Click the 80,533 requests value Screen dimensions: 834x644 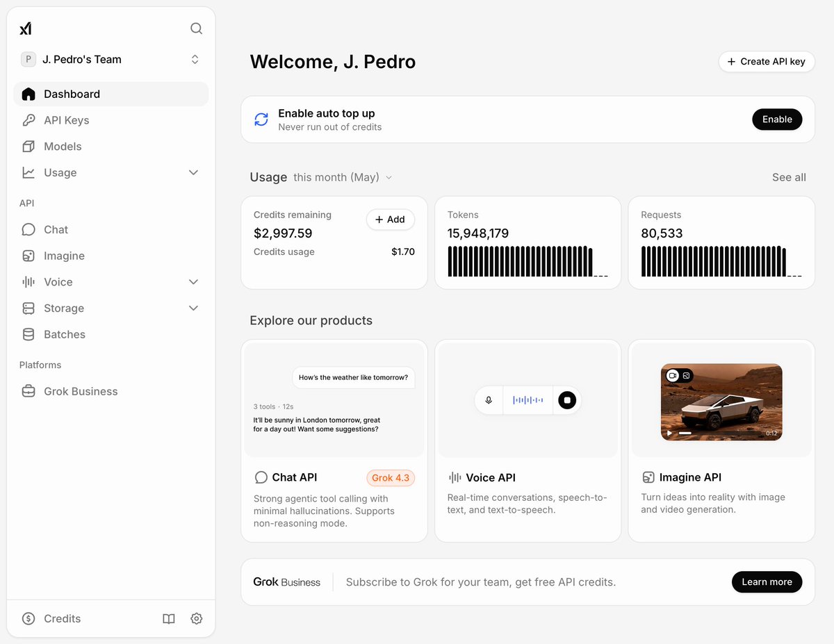(x=662, y=233)
